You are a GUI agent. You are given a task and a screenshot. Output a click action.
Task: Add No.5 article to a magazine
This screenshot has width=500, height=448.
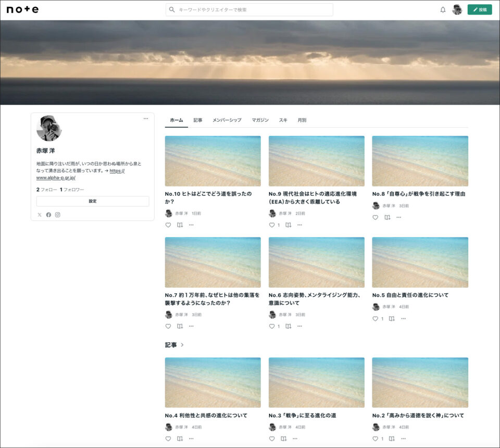coord(392,319)
